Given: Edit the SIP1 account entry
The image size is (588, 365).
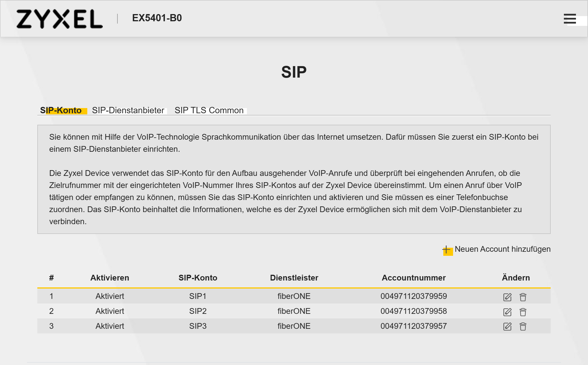Looking at the screenshot, I should (x=507, y=297).
